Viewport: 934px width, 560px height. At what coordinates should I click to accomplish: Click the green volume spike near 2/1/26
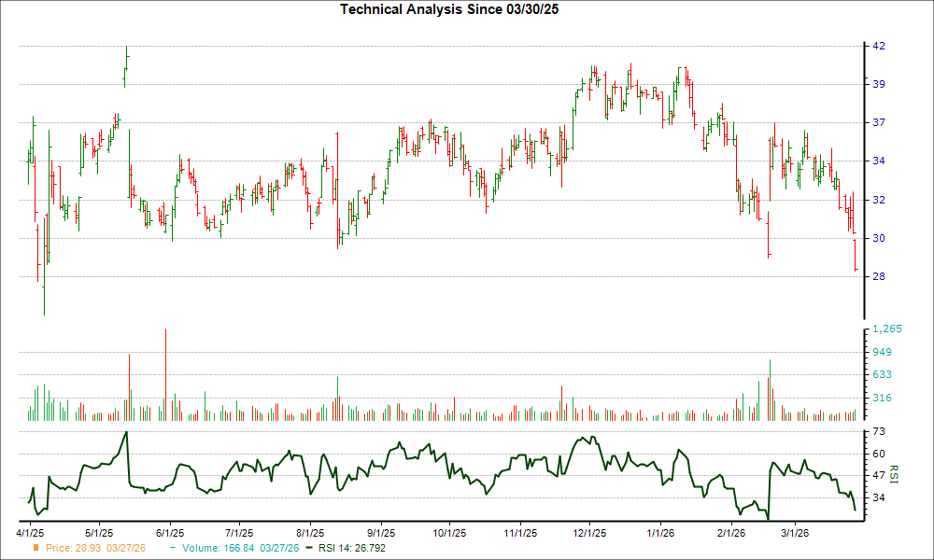(x=770, y=387)
